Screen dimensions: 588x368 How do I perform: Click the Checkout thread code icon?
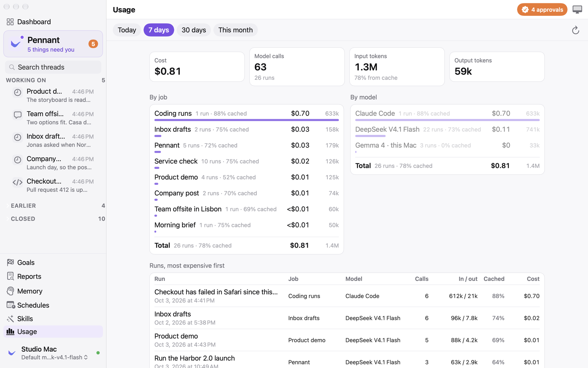coord(17,182)
